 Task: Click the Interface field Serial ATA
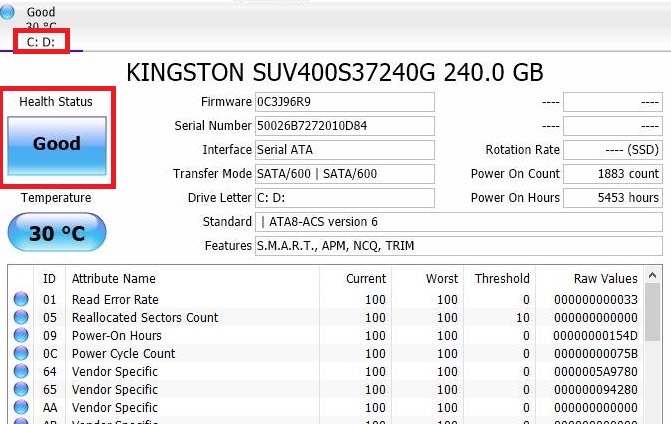[344, 150]
